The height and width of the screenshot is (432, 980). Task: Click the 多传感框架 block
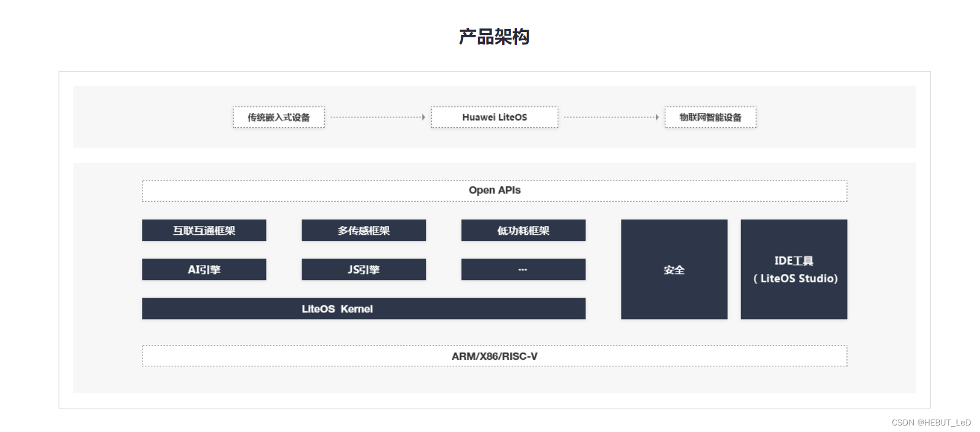(x=364, y=230)
